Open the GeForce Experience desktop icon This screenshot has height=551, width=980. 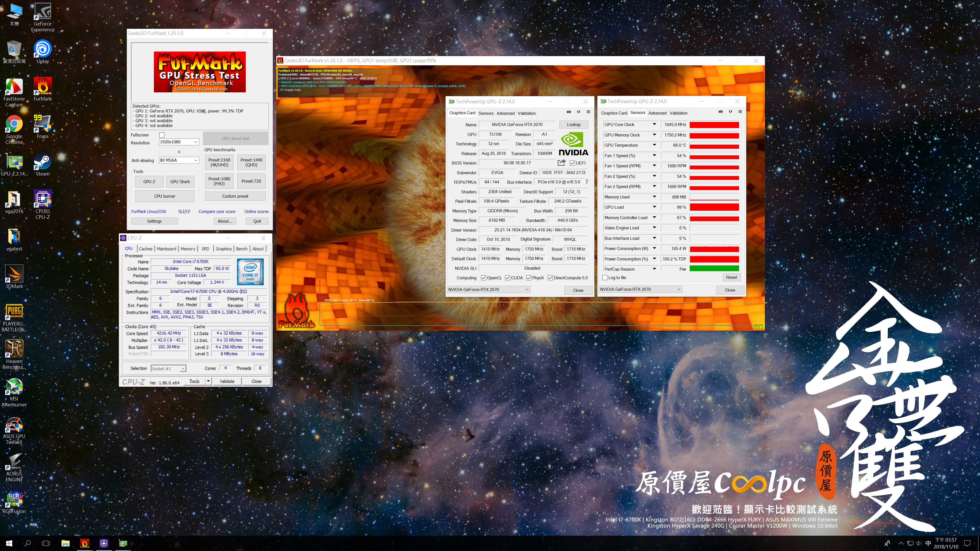(x=43, y=17)
